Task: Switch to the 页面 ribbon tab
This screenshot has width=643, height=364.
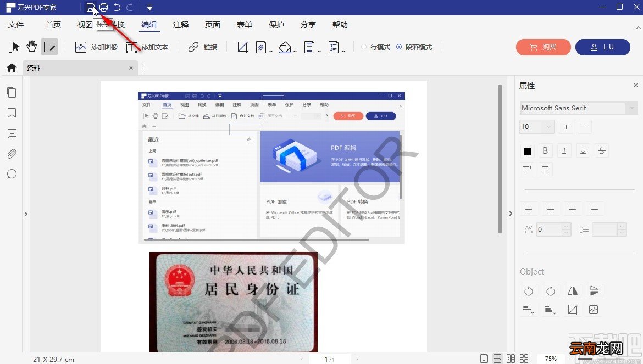Action: tap(213, 25)
